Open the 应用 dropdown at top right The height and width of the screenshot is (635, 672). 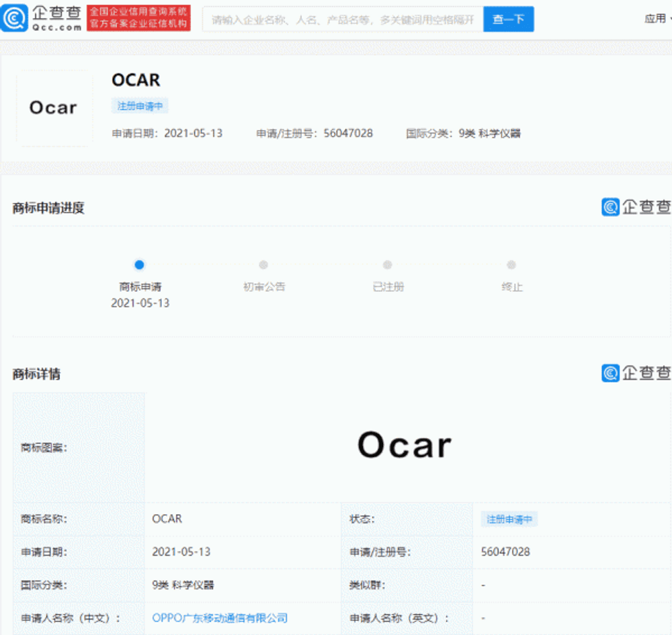tap(657, 19)
